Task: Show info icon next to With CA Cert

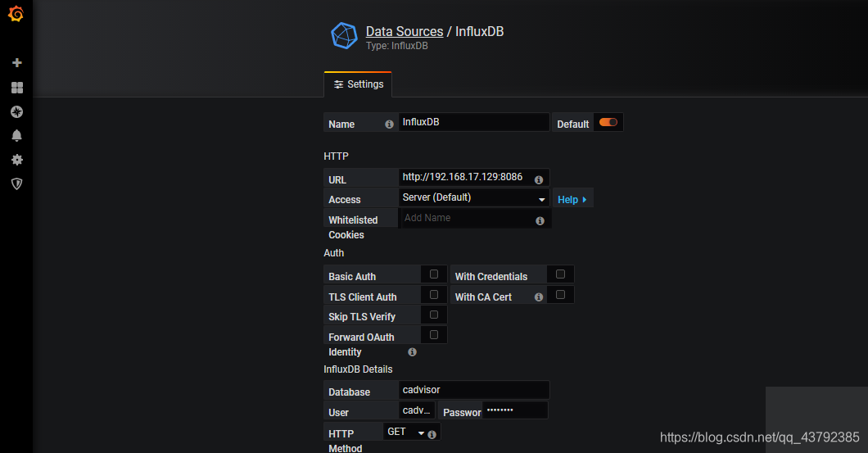Action: click(x=539, y=297)
